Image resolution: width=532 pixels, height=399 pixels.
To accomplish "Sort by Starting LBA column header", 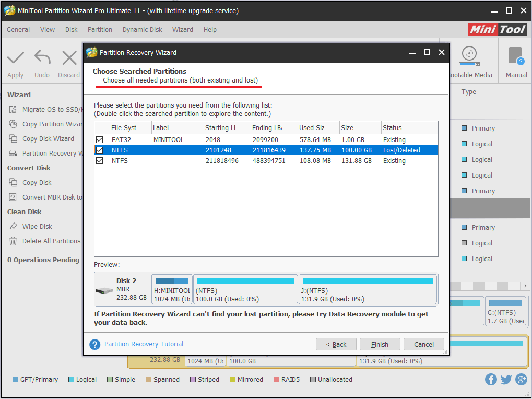I will point(227,127).
